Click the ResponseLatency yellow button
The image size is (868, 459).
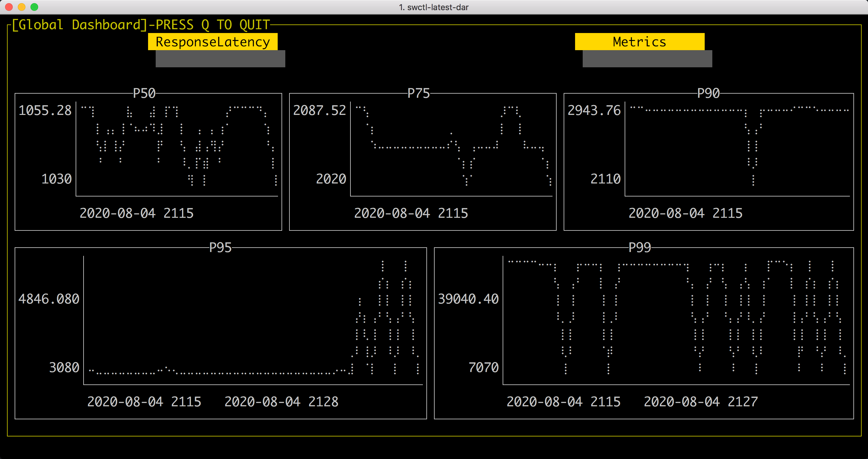coord(213,42)
